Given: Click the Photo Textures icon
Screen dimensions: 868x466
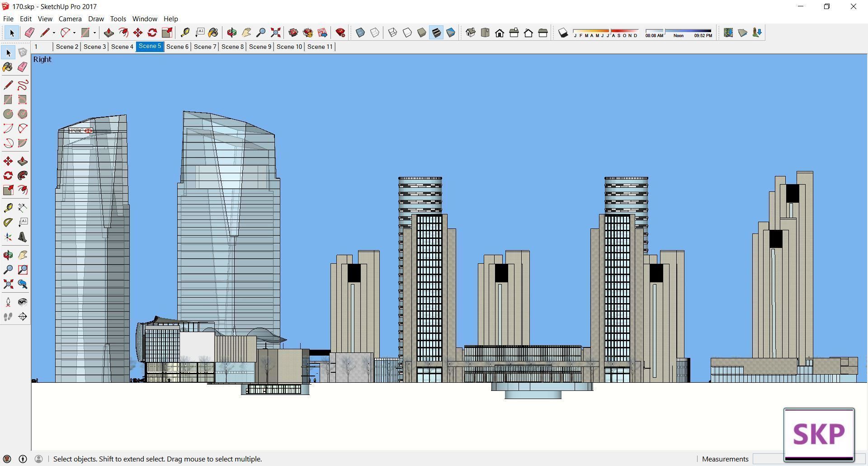Looking at the screenshot, I should tap(757, 33).
